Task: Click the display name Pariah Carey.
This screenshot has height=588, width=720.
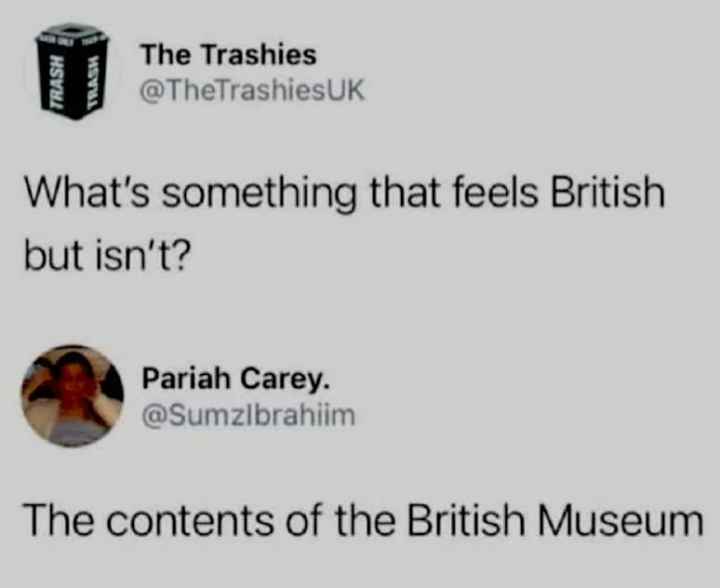Action: click(235, 380)
